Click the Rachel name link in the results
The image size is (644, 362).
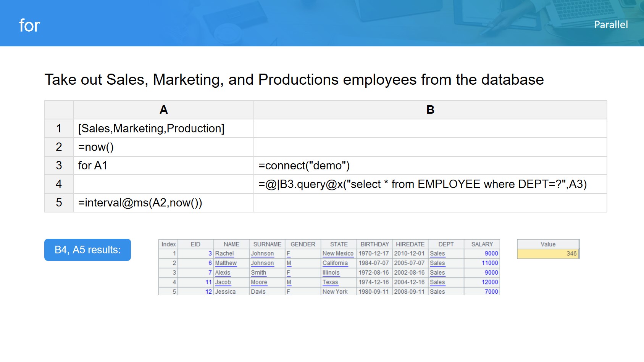(224, 254)
